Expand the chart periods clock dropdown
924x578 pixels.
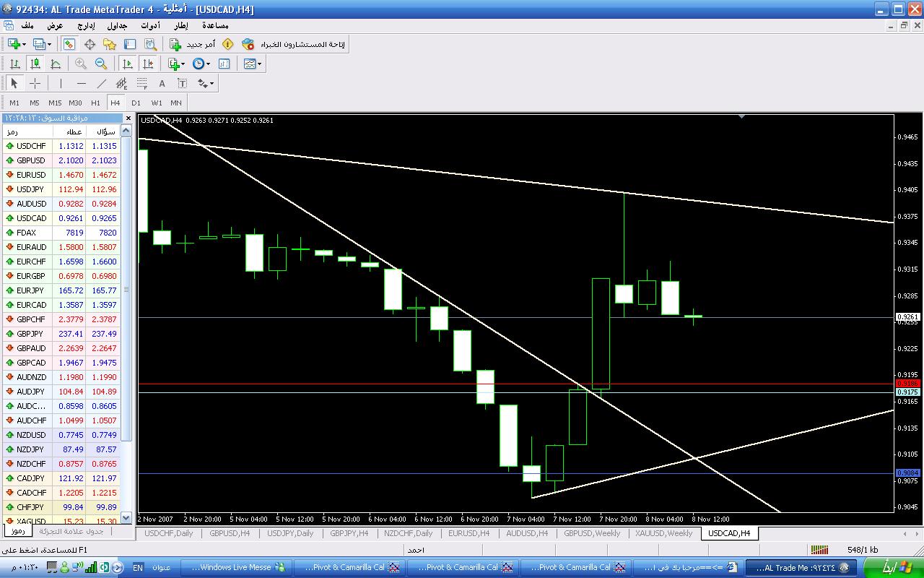click(x=208, y=64)
